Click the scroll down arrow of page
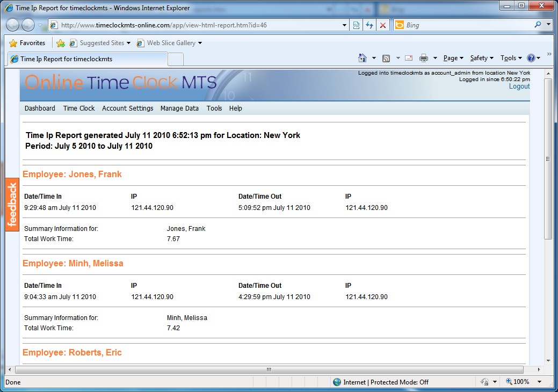 pyautogui.click(x=548, y=360)
